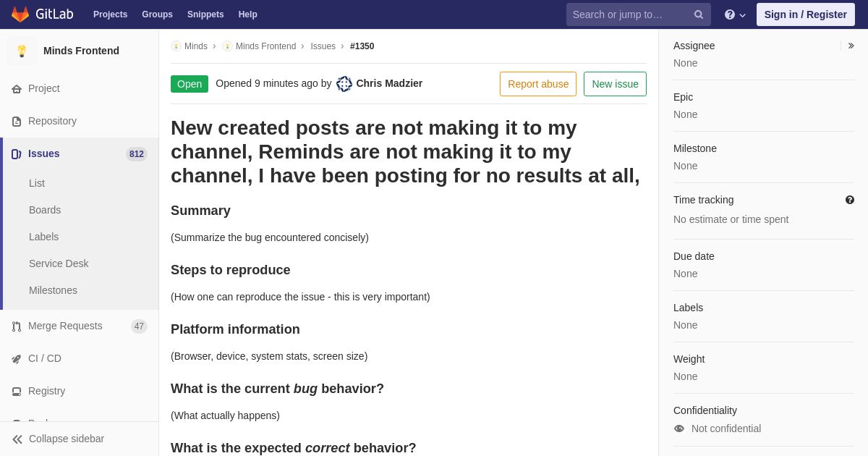Click the search magnifier icon
Viewport: 868px width, 456px height.
tap(699, 14)
